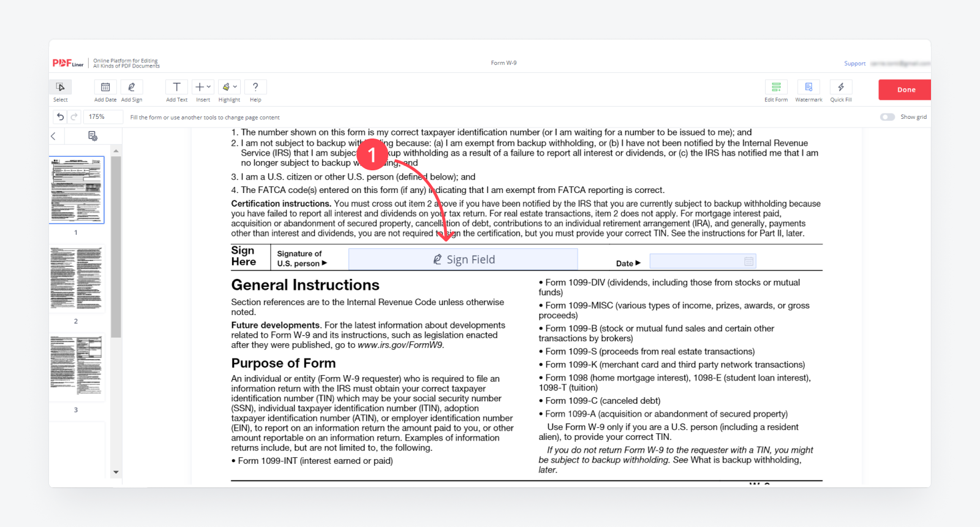The width and height of the screenshot is (980, 527).
Task: Click the thumbnail panel scroll-up arrow
Action: [116, 150]
